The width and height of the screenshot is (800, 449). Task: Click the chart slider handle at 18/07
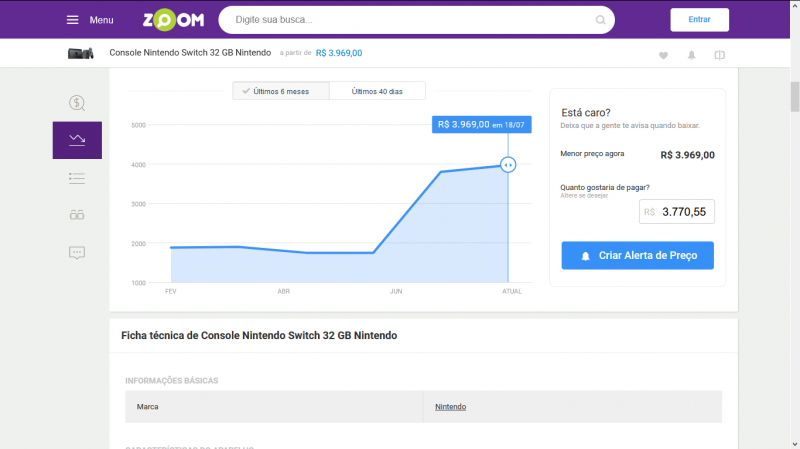point(508,165)
